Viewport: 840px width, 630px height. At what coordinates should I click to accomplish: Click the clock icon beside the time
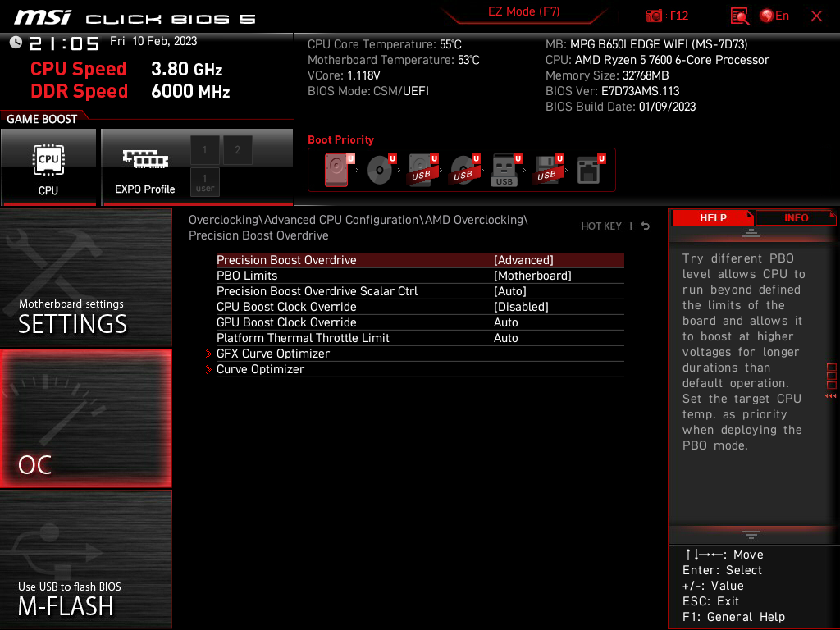(x=16, y=43)
